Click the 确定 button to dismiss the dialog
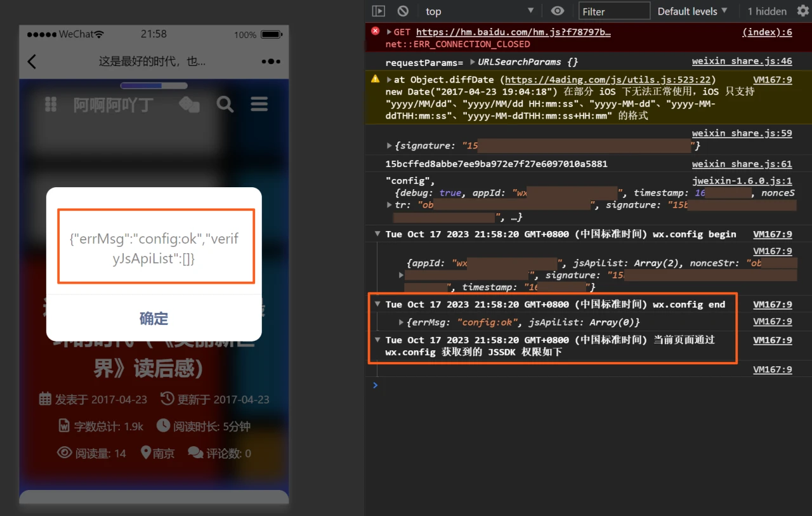 [x=154, y=319]
